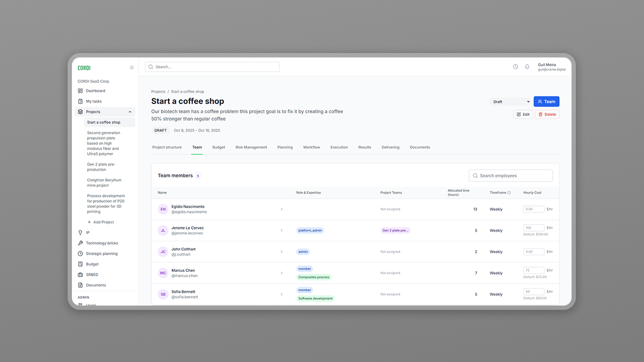Click the history clock icon in header
This screenshot has height=362, width=644.
click(515, 67)
